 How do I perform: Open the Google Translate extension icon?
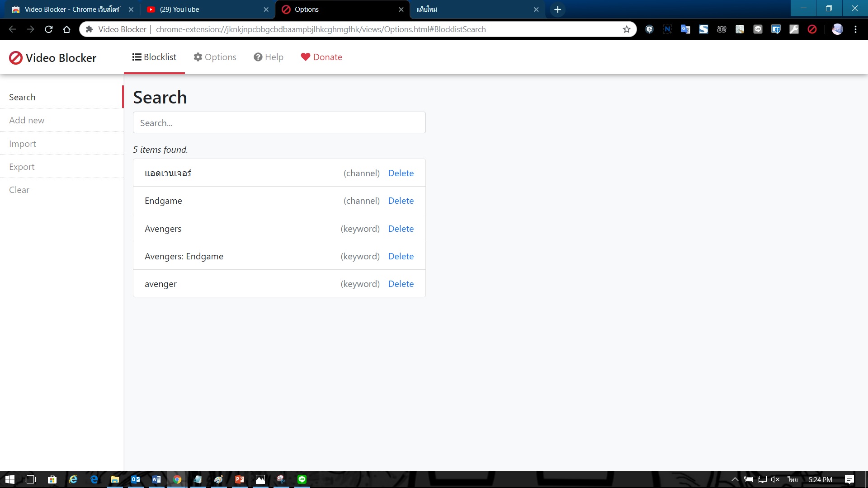[685, 29]
